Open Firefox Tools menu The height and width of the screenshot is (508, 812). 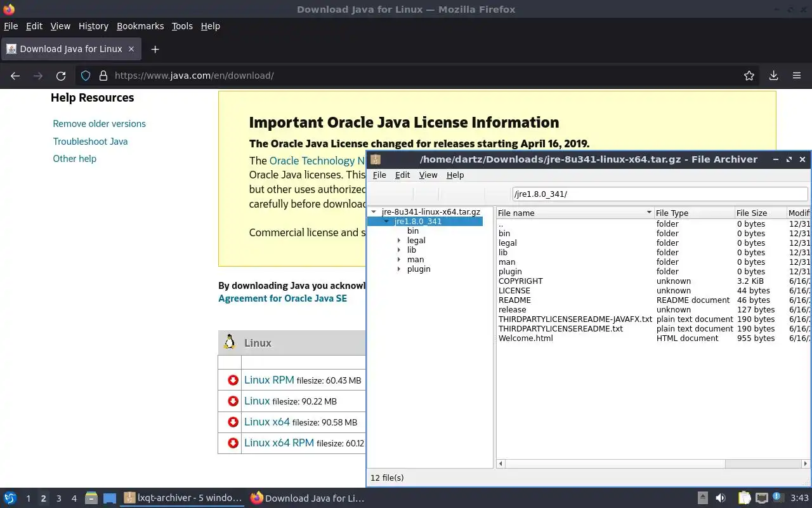[x=182, y=26]
